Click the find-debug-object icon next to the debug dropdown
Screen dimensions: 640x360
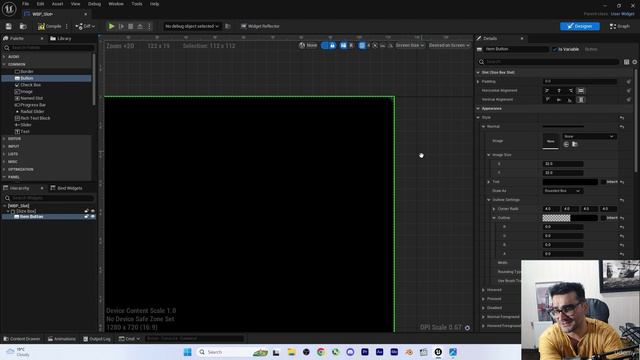228,26
